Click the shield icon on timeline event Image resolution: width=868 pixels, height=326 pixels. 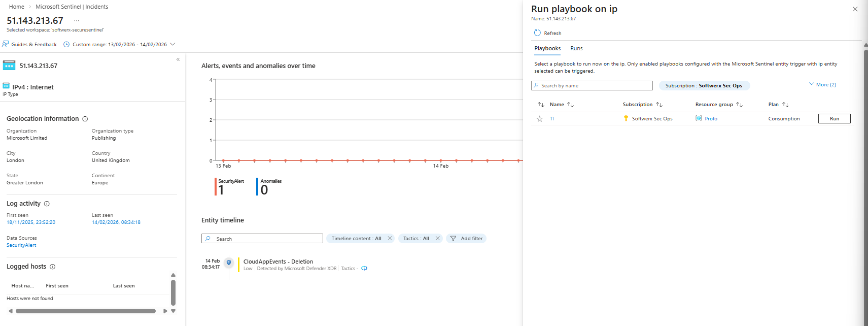[229, 263]
